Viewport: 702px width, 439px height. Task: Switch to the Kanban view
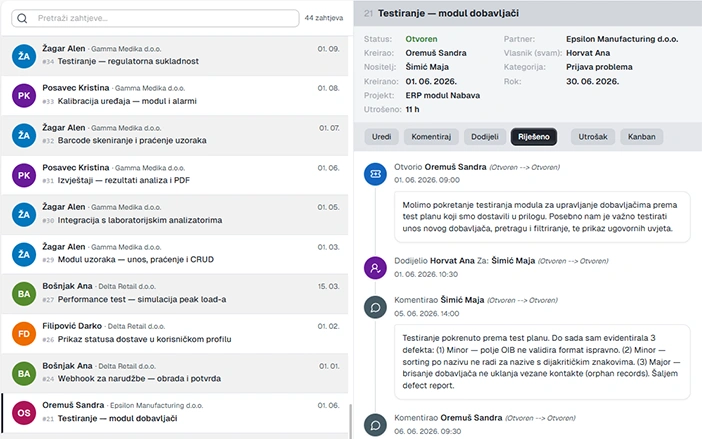pyautogui.click(x=641, y=137)
